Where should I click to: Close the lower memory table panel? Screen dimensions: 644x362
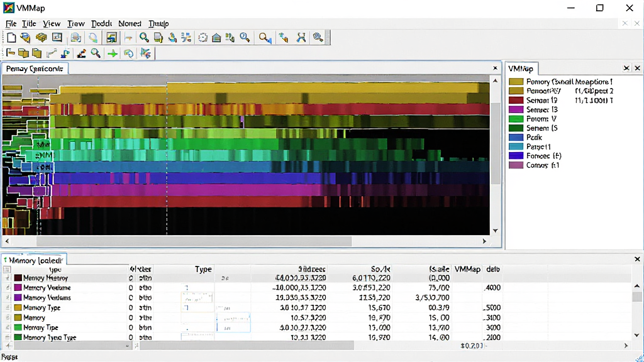637,259
